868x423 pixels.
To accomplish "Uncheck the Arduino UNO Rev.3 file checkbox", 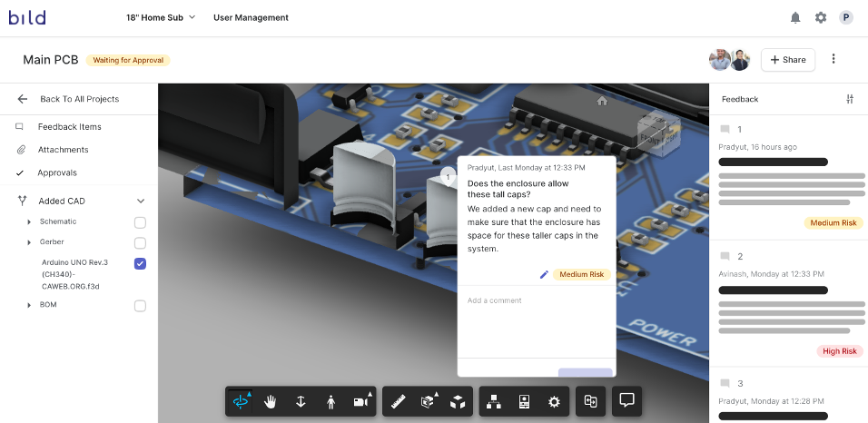I will [x=140, y=263].
